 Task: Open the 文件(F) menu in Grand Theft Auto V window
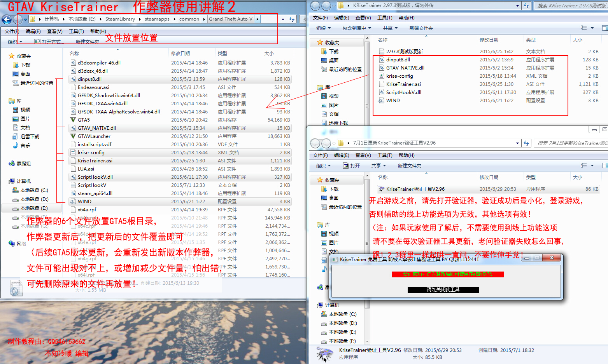point(12,31)
